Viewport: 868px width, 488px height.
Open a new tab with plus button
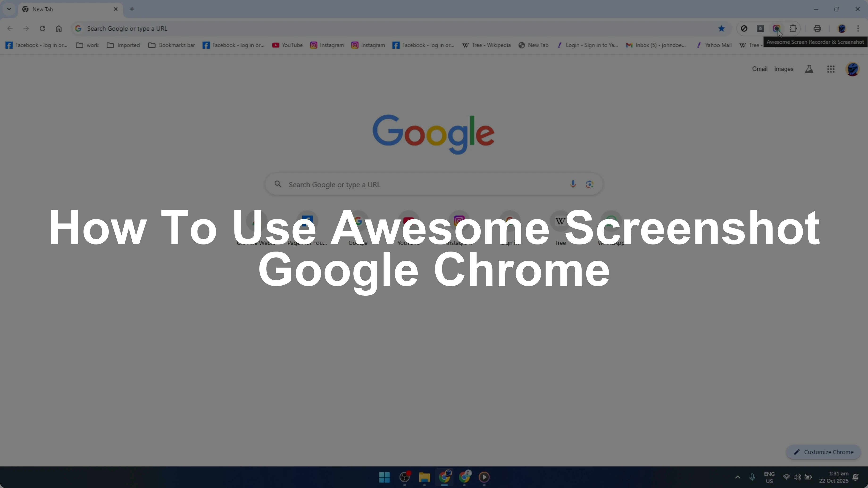coord(132,9)
